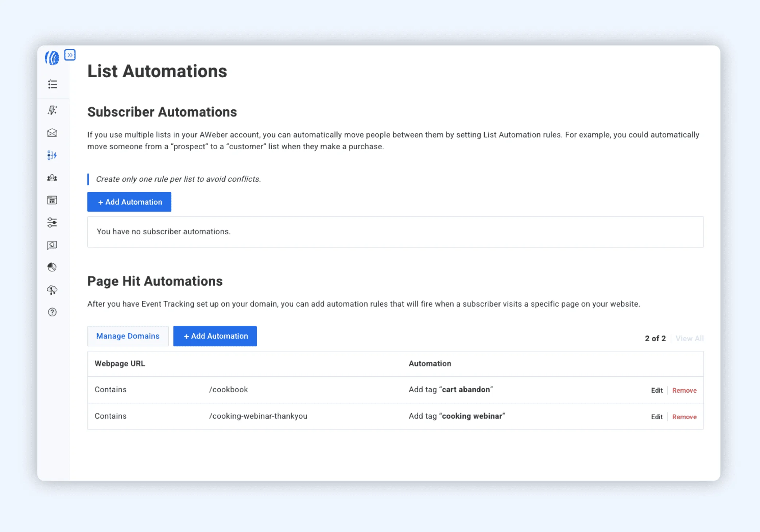The image size is (760, 532).
Task: Open the Pages and Forms icon
Action: tap(52, 200)
